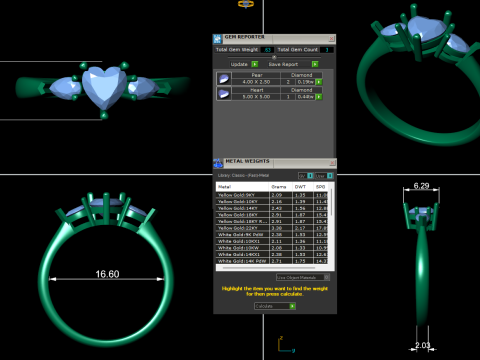Click the 16.60 ring diameter dimension

(x=107, y=274)
